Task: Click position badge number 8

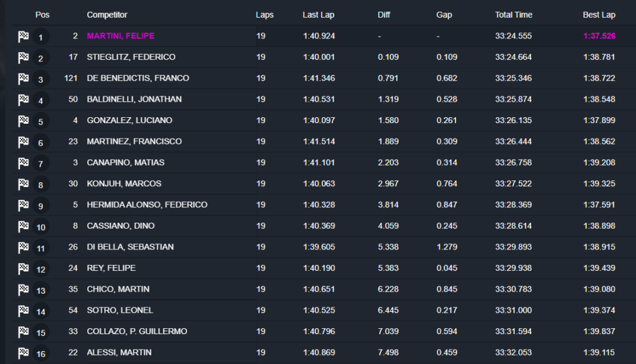Action: [x=40, y=185]
